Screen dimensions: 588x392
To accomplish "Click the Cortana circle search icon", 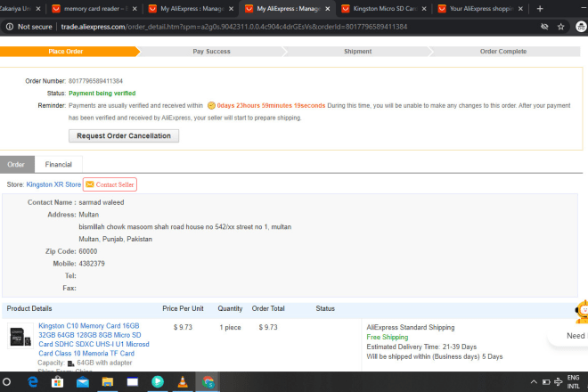I will pyautogui.click(x=7, y=382).
